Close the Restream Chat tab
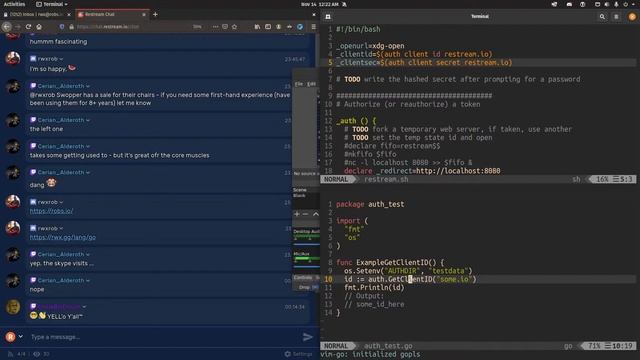 coord(144,14)
